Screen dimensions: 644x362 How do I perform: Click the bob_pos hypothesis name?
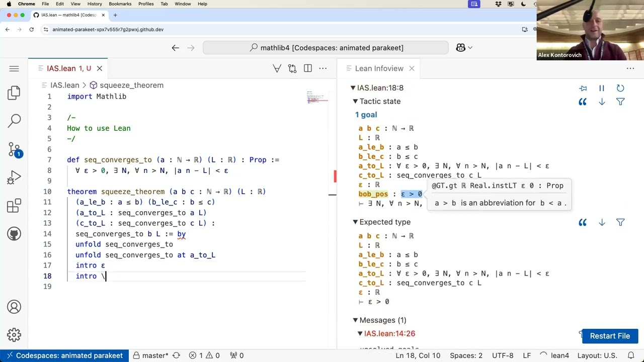pos(373,194)
